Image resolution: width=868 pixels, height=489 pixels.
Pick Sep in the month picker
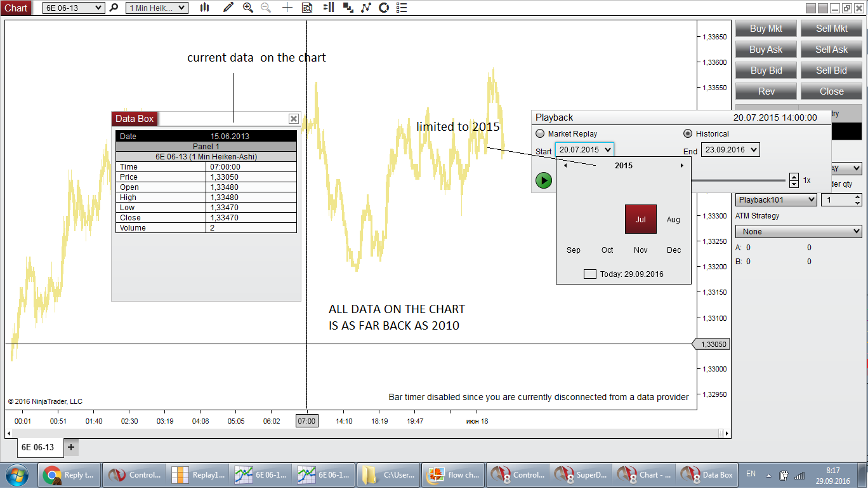574,250
